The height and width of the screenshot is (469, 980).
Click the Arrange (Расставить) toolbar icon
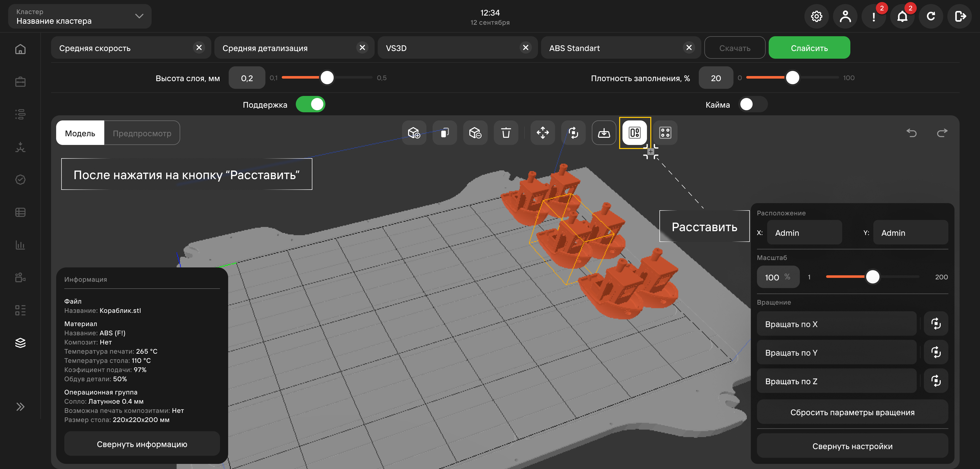634,133
